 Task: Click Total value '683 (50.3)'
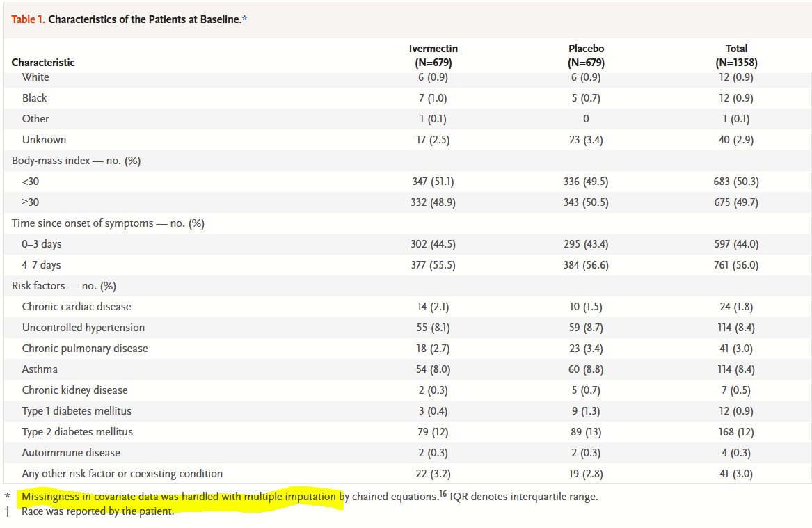(x=736, y=181)
